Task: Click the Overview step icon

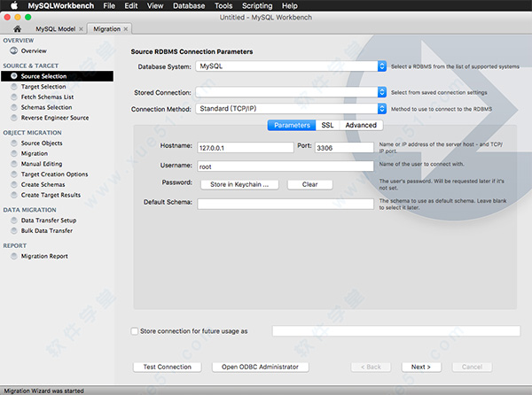Action: [14, 50]
